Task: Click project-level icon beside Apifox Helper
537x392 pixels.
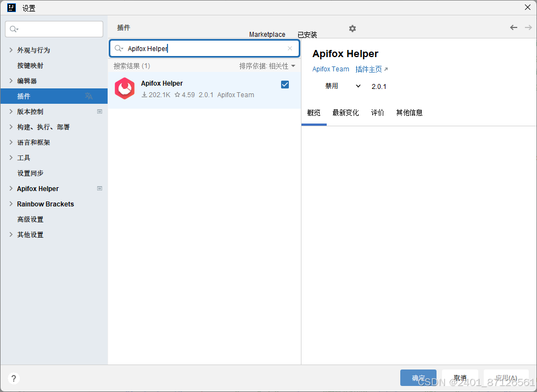Action: [x=100, y=188]
